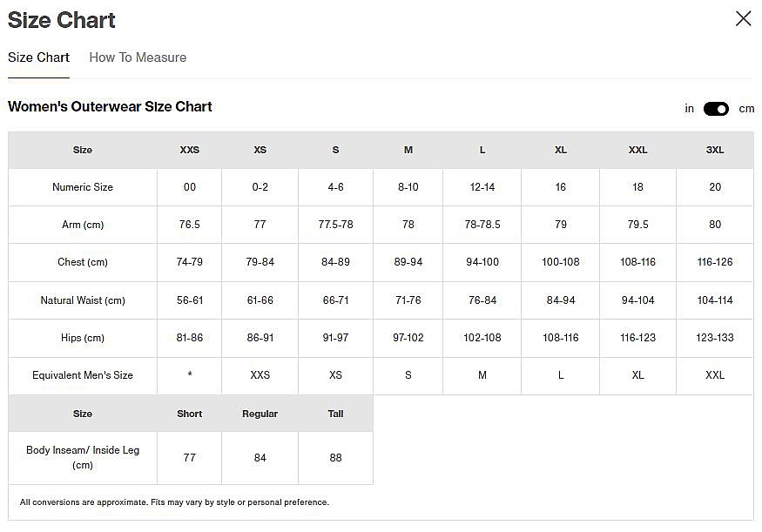The width and height of the screenshot is (762, 532).
Task: Click the Tall inseam column header
Action: pyautogui.click(x=335, y=414)
